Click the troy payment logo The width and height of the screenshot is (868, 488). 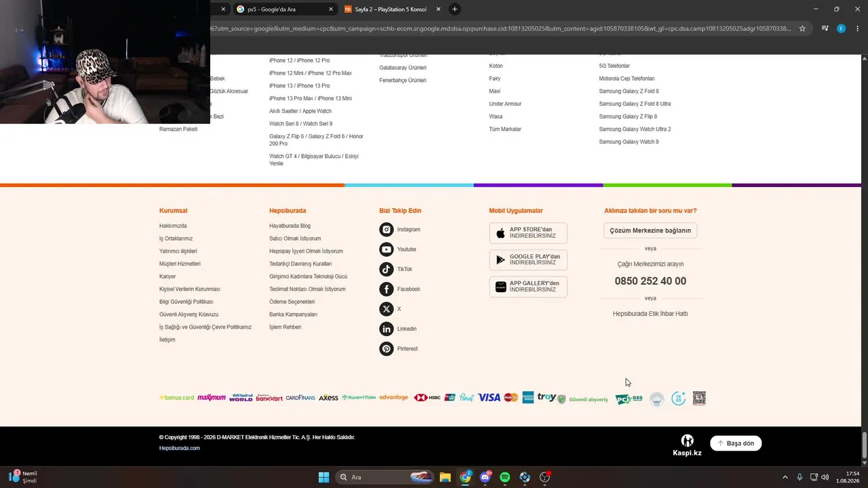[x=547, y=397]
